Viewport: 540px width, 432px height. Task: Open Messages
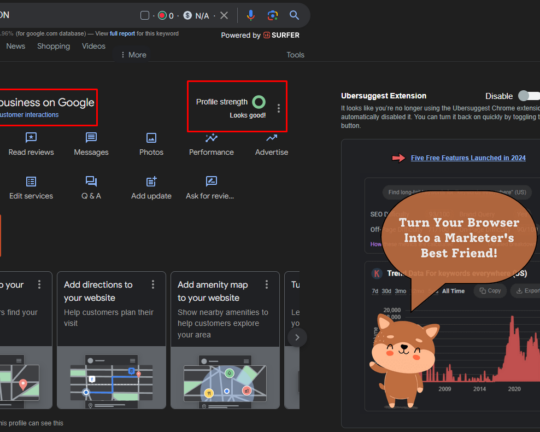(91, 144)
